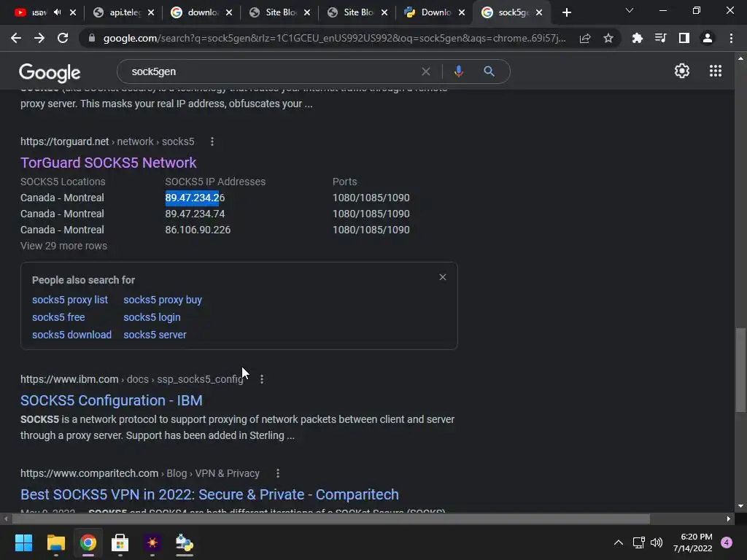Search for socks5 free
747x560 pixels.
(x=58, y=317)
